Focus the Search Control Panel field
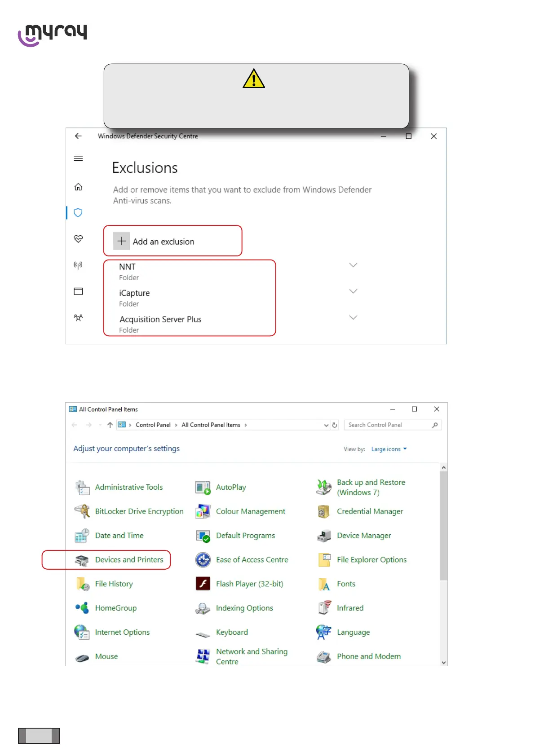Screen dimensions: 535x756 (393, 425)
